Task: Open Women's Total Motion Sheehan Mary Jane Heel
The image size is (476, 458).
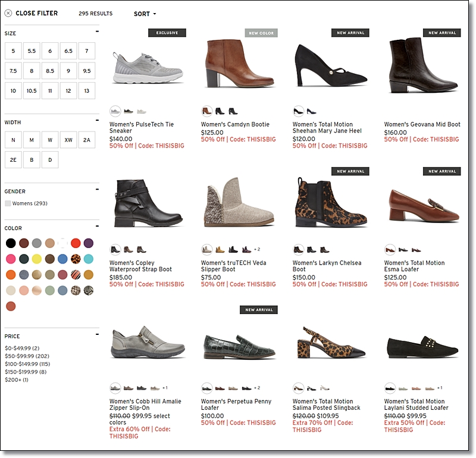Action: [327, 127]
